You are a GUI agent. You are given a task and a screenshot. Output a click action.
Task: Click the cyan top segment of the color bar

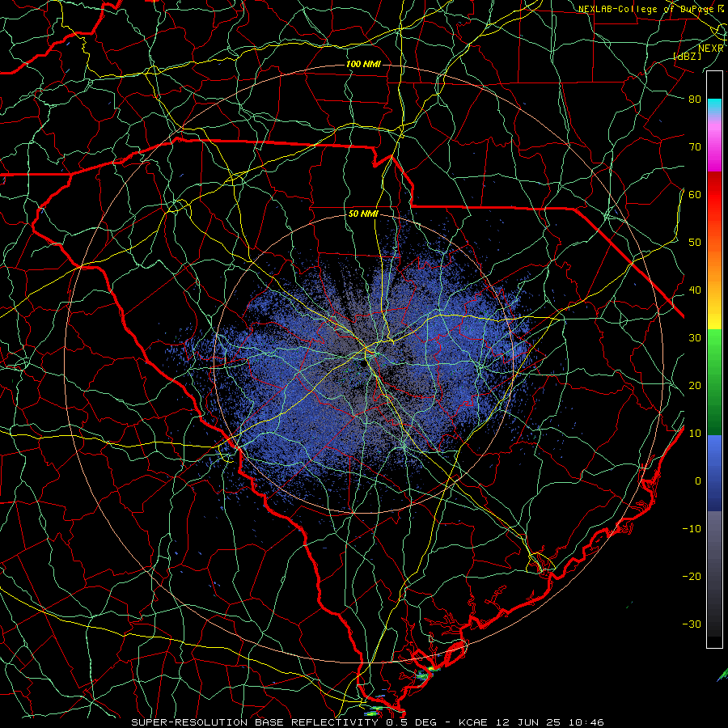(714, 106)
